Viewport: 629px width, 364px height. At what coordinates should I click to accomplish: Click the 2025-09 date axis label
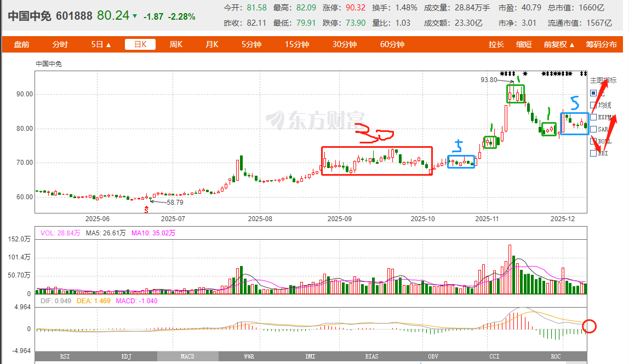click(339, 219)
